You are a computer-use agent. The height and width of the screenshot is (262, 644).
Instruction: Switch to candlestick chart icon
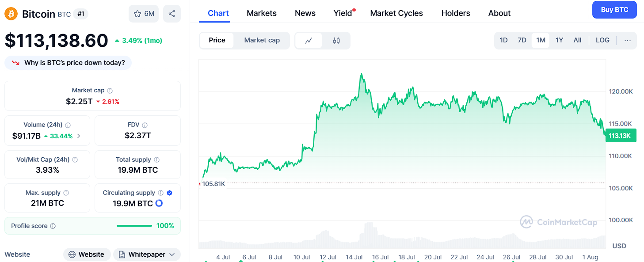tap(336, 40)
